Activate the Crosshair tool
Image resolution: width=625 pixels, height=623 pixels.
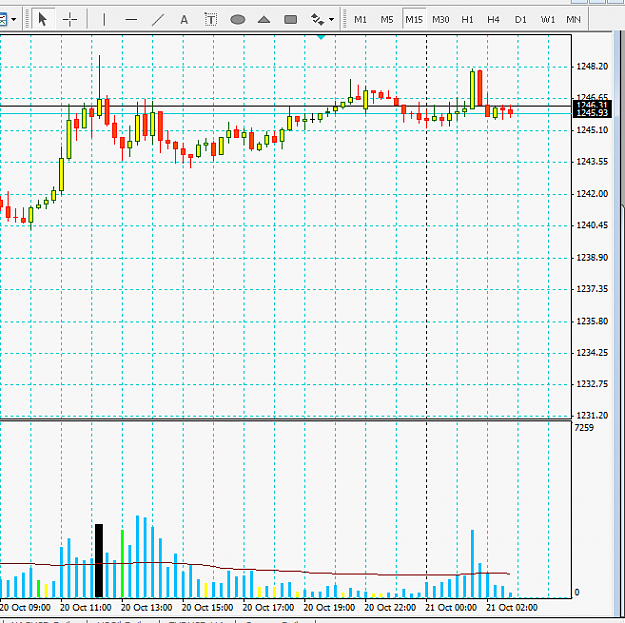69,19
